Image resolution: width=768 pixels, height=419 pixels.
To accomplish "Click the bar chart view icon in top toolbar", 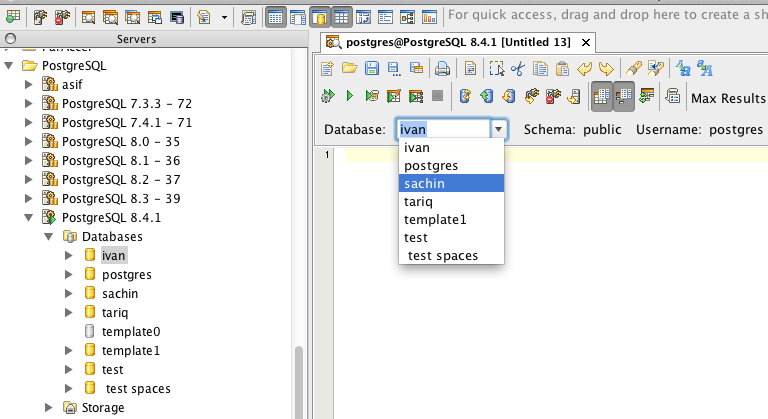I will (429, 18).
